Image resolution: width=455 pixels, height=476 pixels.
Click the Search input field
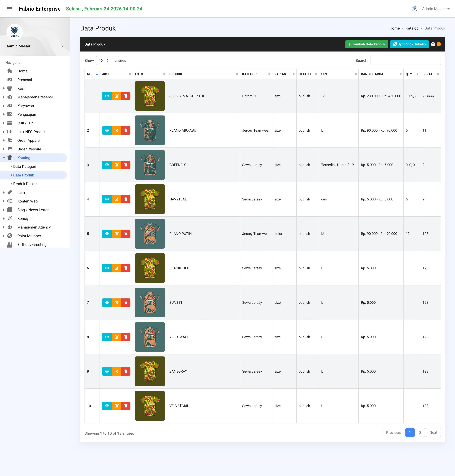pyautogui.click(x=406, y=60)
